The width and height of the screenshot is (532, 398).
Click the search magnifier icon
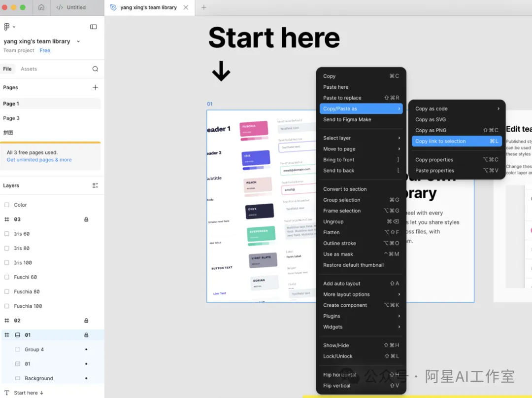click(x=96, y=69)
